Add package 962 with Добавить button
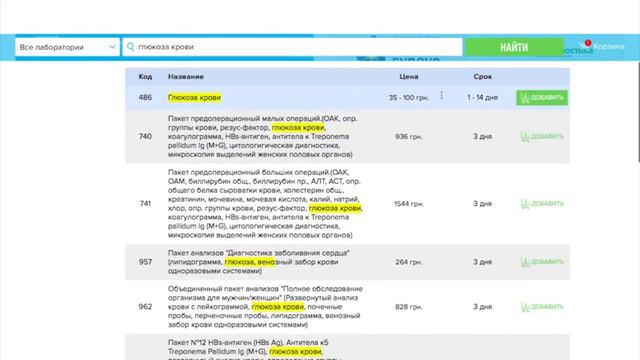640x360 pixels. tap(542, 307)
